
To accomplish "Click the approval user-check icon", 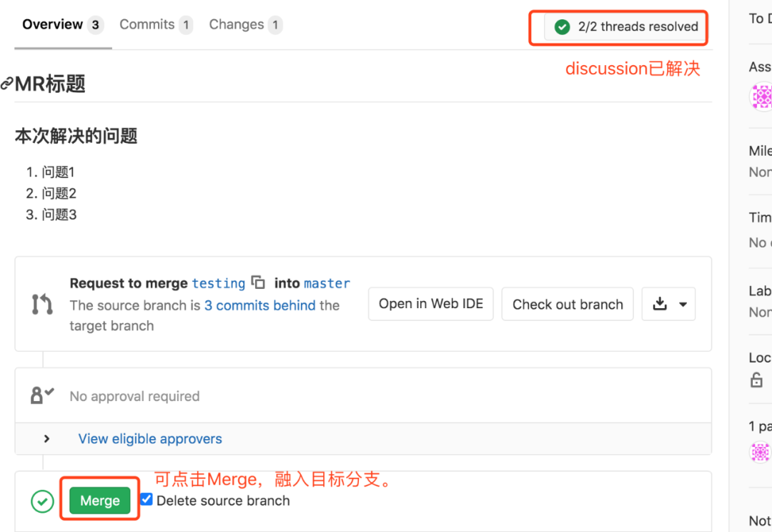I will (x=42, y=394).
